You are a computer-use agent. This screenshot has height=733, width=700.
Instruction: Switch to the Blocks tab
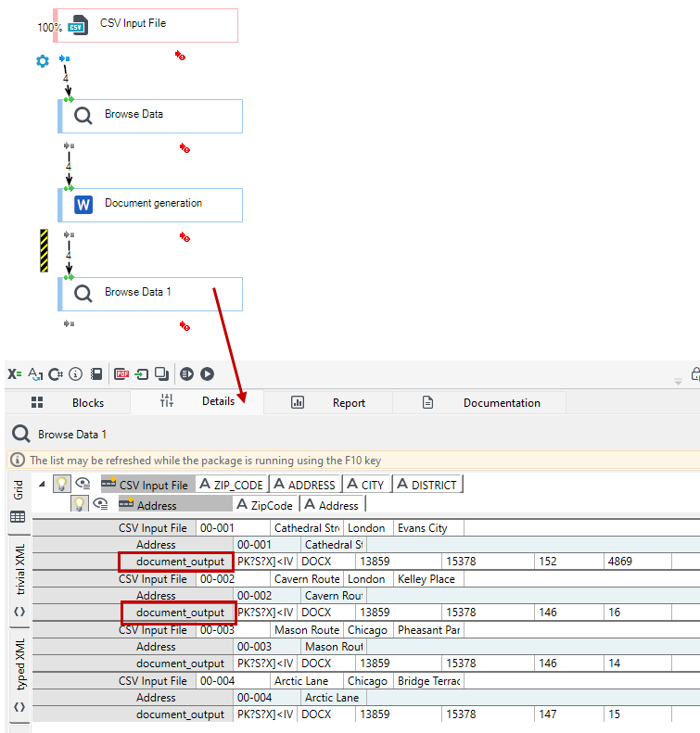tap(68, 402)
